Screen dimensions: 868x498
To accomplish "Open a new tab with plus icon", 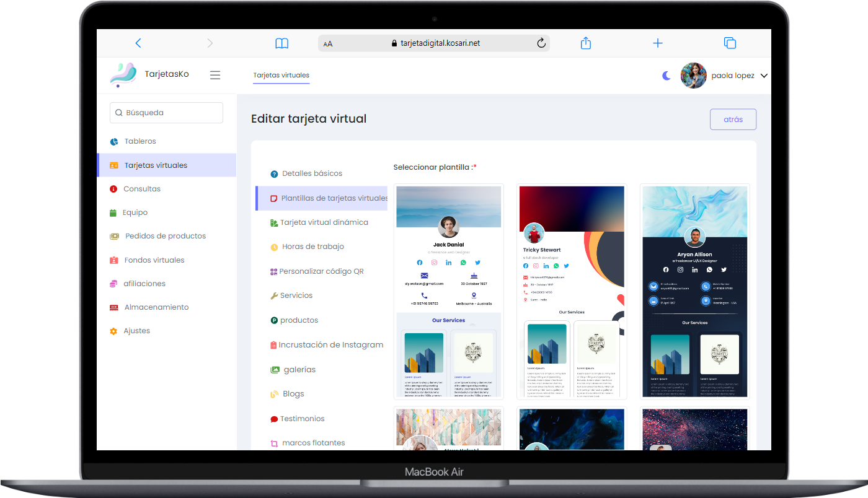I will coord(658,43).
